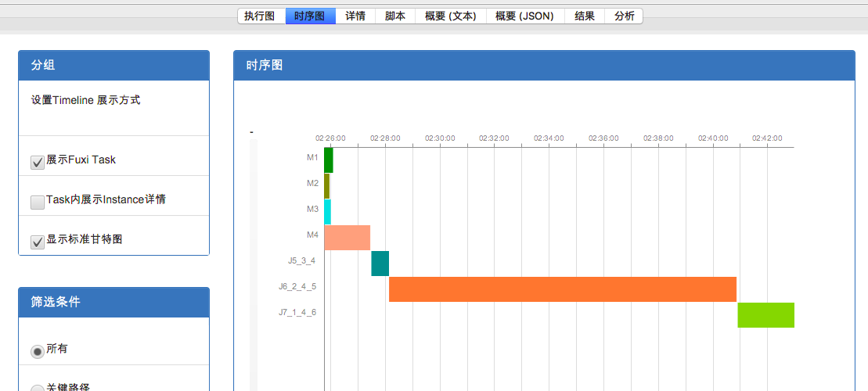Viewport: 868px width, 391px height.
Task: Click the M3 row label
Action: click(313, 209)
